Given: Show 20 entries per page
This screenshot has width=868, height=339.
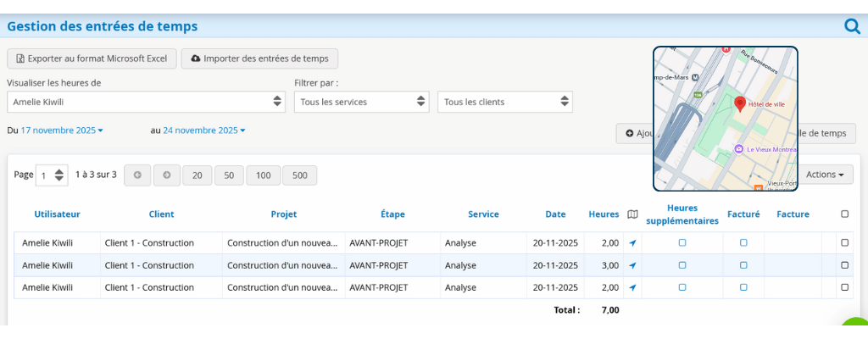Looking at the screenshot, I should 197,175.
